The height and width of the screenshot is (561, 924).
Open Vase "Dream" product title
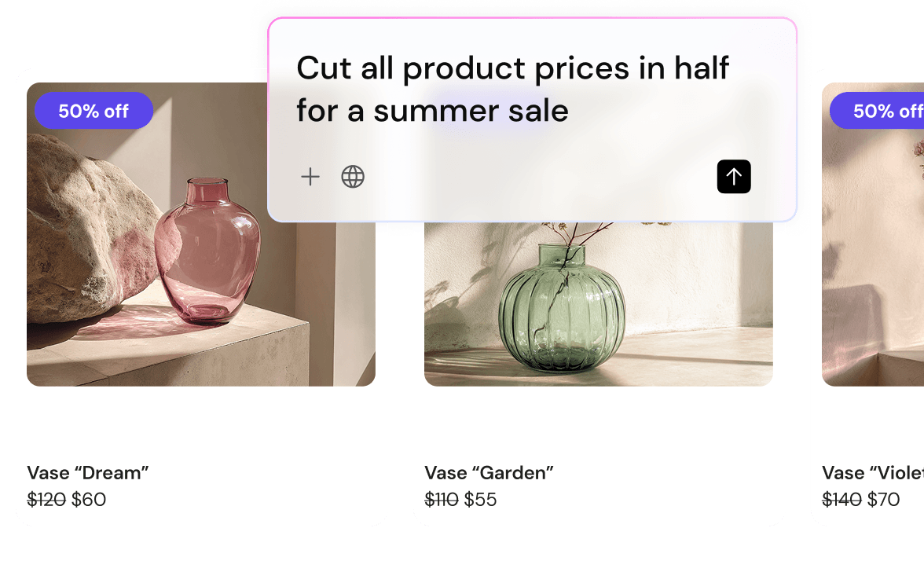point(88,473)
